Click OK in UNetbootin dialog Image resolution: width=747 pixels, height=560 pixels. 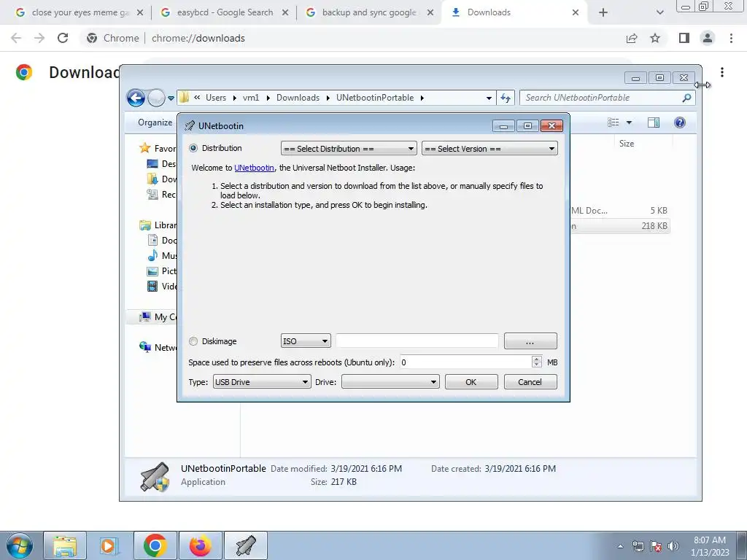coord(471,382)
